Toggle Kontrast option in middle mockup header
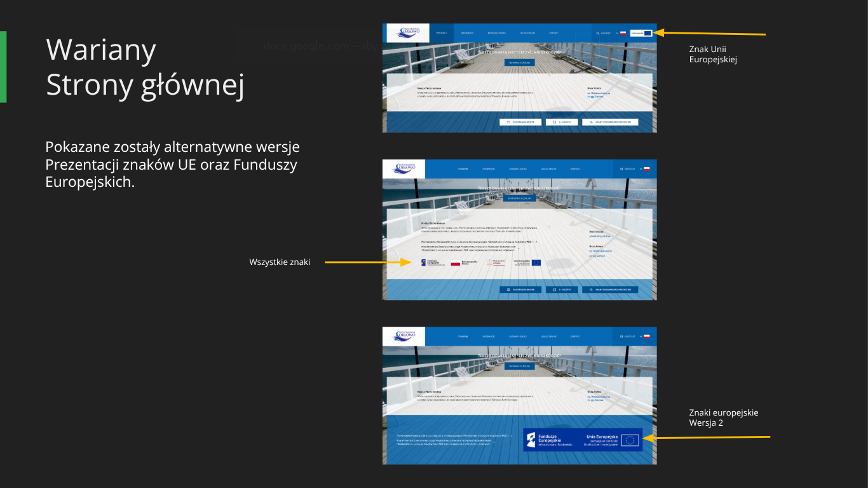Image resolution: width=868 pixels, height=488 pixels. tap(628, 169)
